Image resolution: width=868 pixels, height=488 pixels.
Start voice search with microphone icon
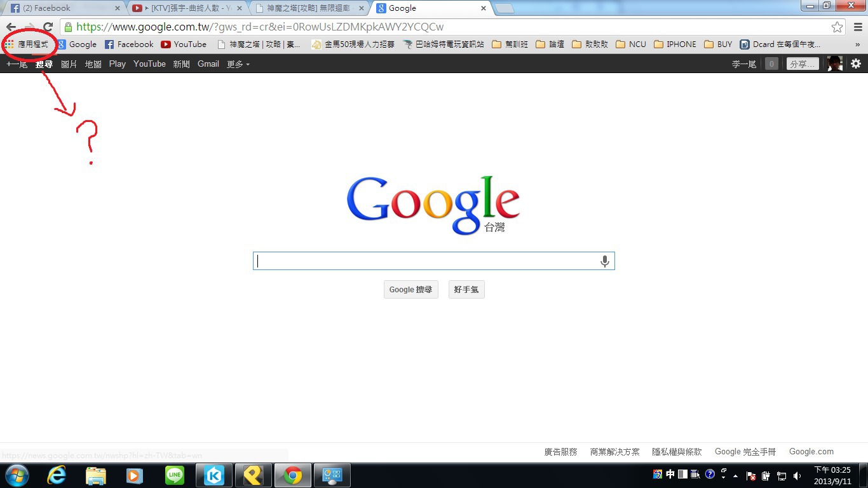pos(605,261)
